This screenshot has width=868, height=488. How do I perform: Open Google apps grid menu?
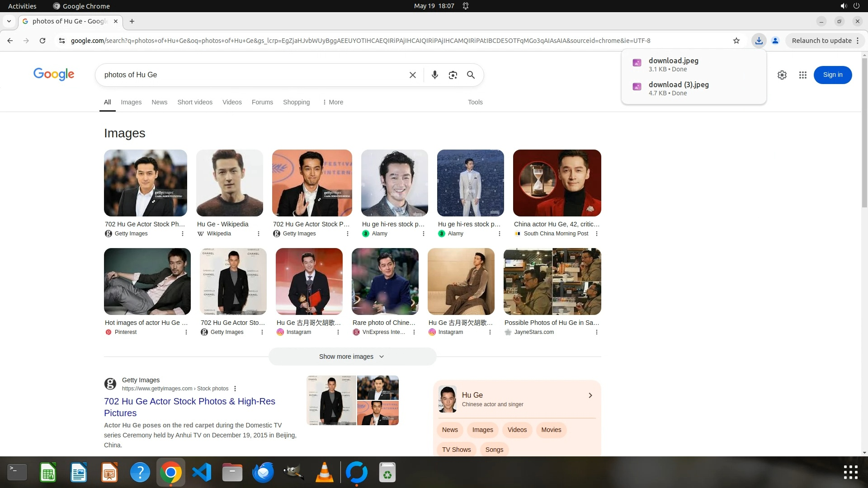pos(802,75)
